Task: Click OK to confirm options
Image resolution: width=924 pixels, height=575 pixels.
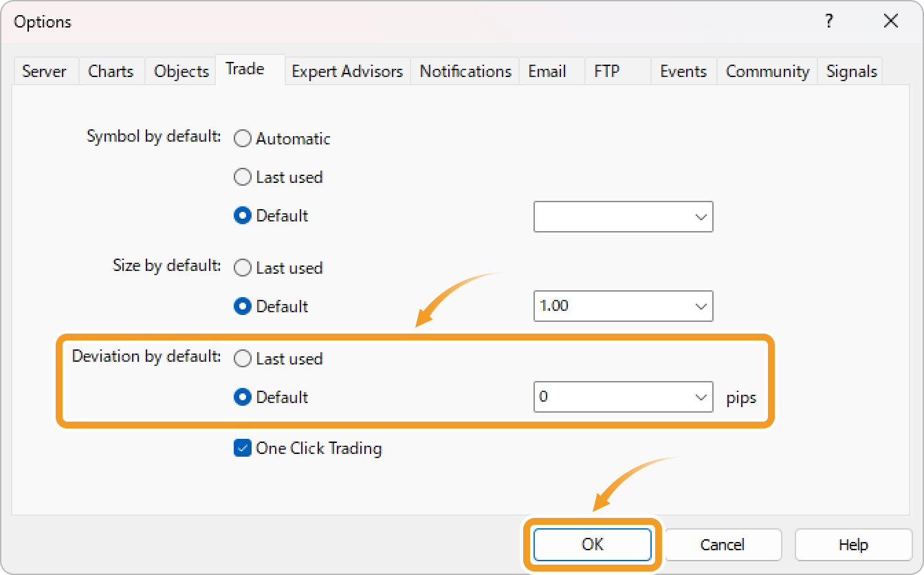Action: (x=593, y=545)
